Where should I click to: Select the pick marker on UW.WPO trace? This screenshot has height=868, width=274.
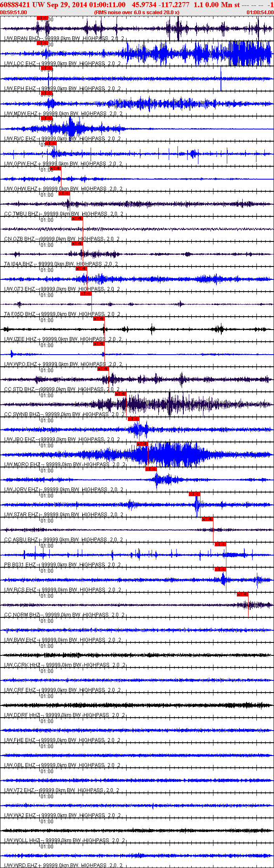tap(99, 344)
